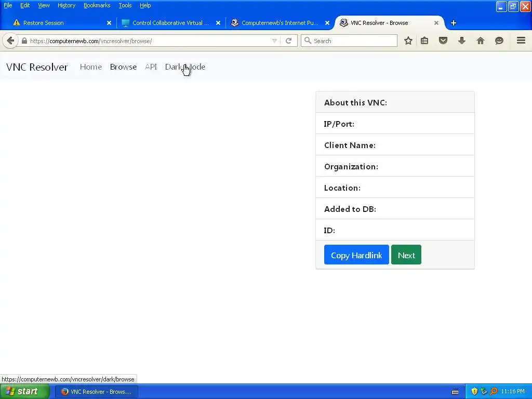Click the Search input field

click(x=349, y=41)
